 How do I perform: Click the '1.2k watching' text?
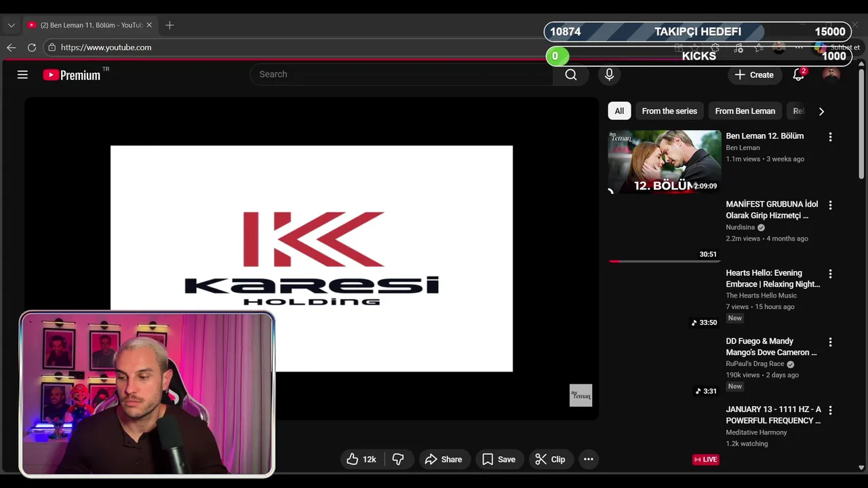(x=747, y=444)
